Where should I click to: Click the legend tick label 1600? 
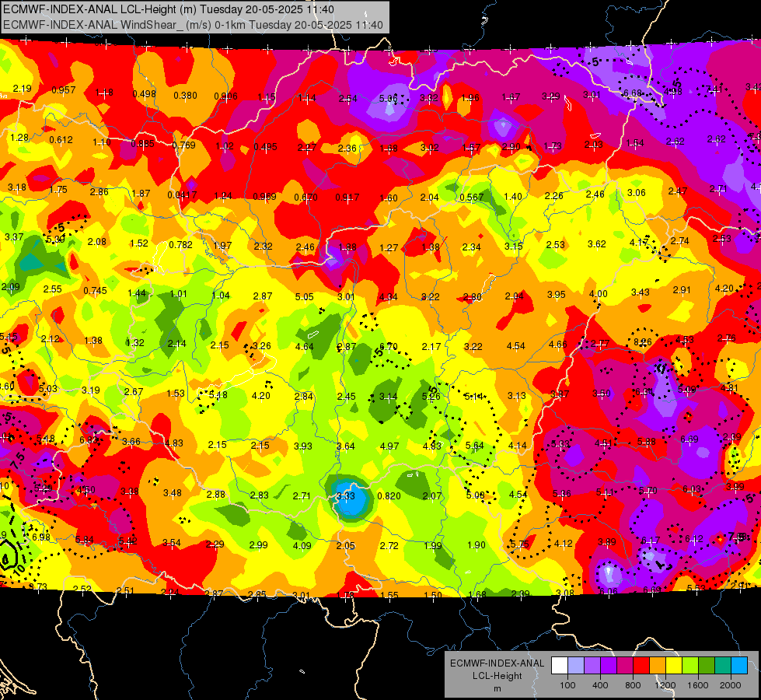click(x=697, y=685)
